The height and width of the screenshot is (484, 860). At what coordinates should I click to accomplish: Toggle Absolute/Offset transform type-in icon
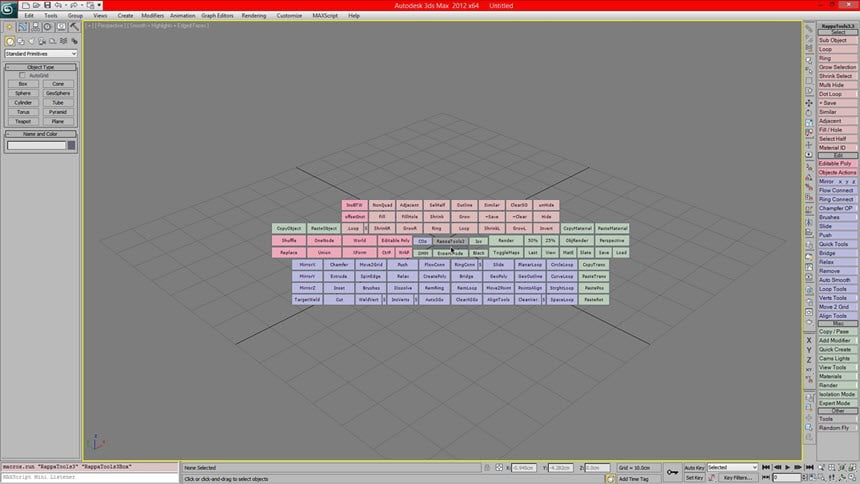tap(499, 468)
